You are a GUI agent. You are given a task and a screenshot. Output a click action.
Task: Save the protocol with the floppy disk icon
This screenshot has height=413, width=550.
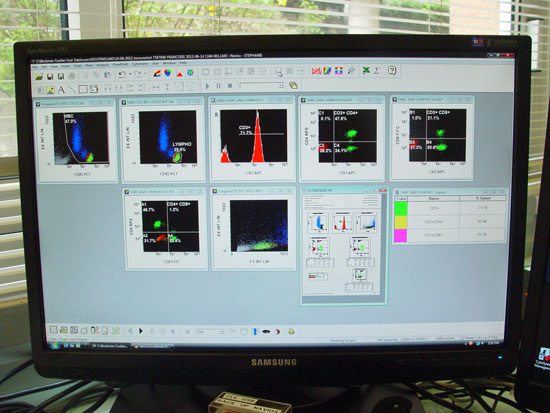coord(50,76)
